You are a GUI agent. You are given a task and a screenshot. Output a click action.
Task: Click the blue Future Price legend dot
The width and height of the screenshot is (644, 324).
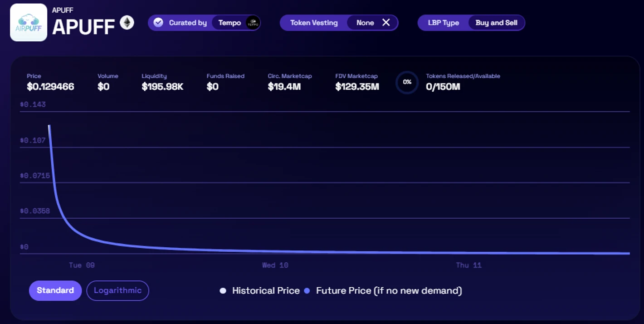pyautogui.click(x=307, y=291)
